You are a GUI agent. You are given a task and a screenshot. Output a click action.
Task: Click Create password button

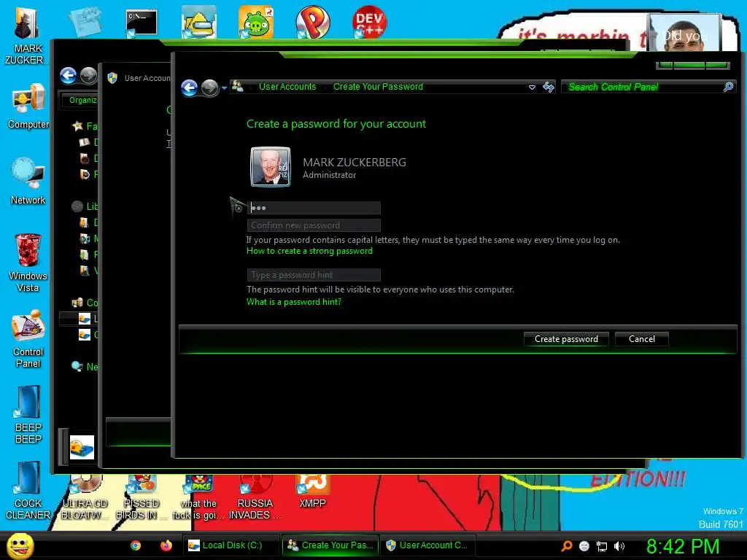coord(566,339)
